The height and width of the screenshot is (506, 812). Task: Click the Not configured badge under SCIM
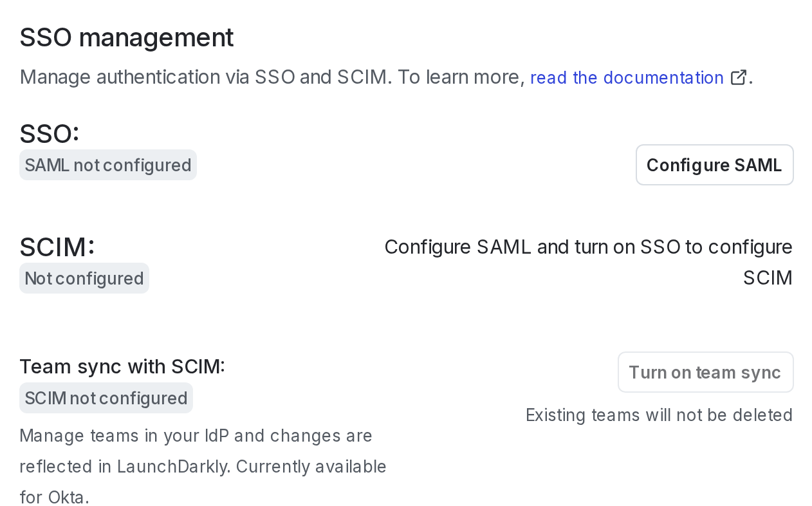84,278
